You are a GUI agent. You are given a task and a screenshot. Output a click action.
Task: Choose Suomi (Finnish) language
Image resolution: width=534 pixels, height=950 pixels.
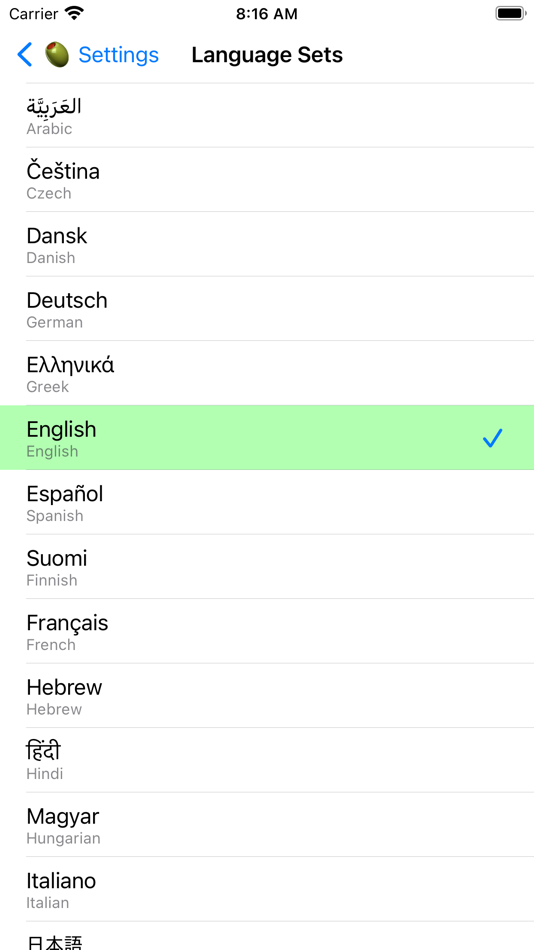(267, 566)
